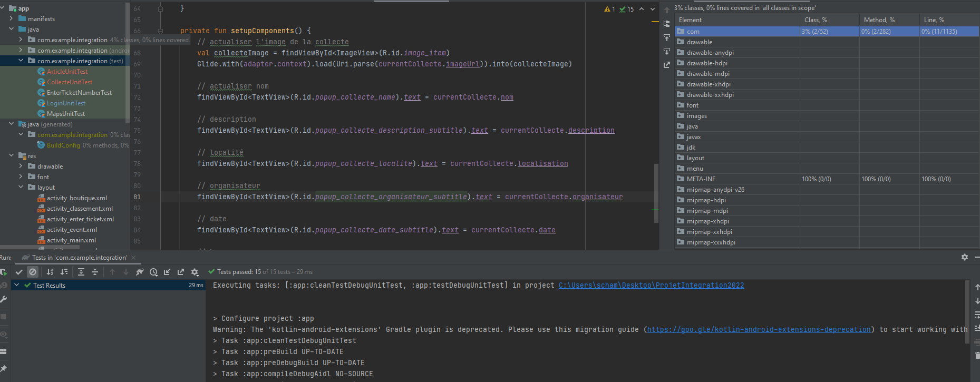Collapse the java folder
Viewport: 980px width, 382px height.
[x=12, y=29]
